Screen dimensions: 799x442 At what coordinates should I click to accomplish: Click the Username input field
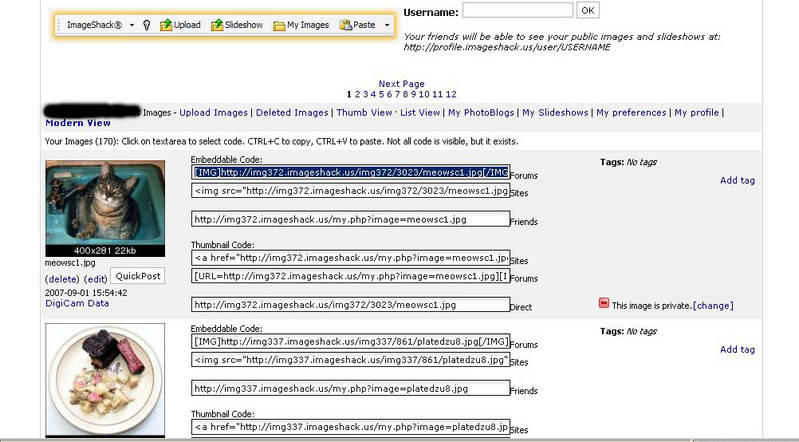tap(518, 10)
